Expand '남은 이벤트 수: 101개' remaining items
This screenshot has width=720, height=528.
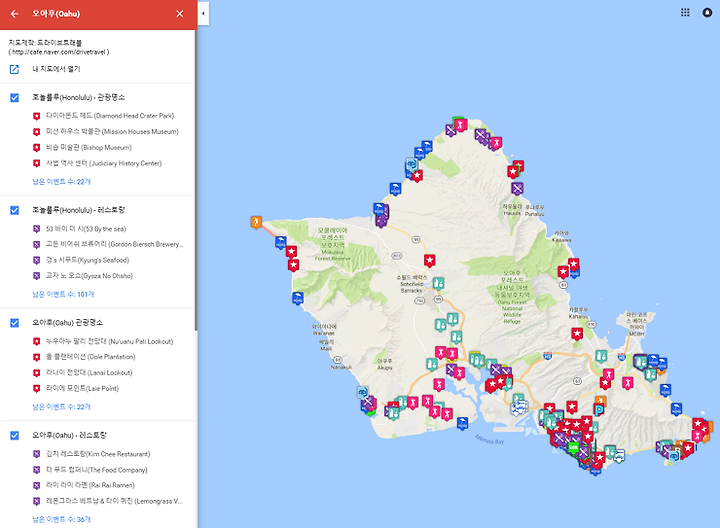(x=63, y=294)
